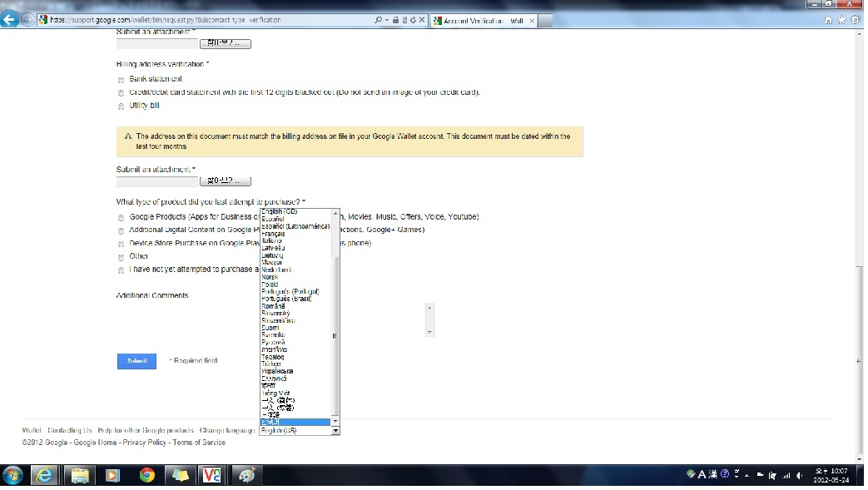The height and width of the screenshot is (490, 868).
Task: Select the Credit/debit card statement option
Action: click(121, 93)
